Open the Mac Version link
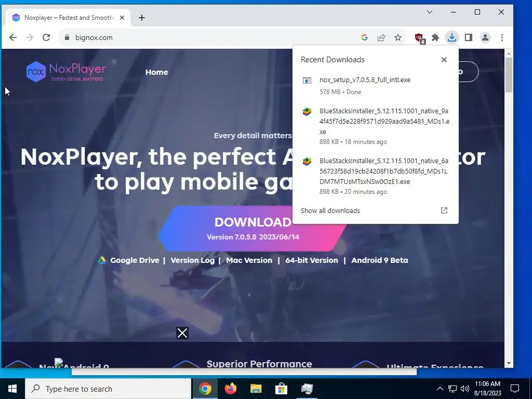 (x=249, y=260)
